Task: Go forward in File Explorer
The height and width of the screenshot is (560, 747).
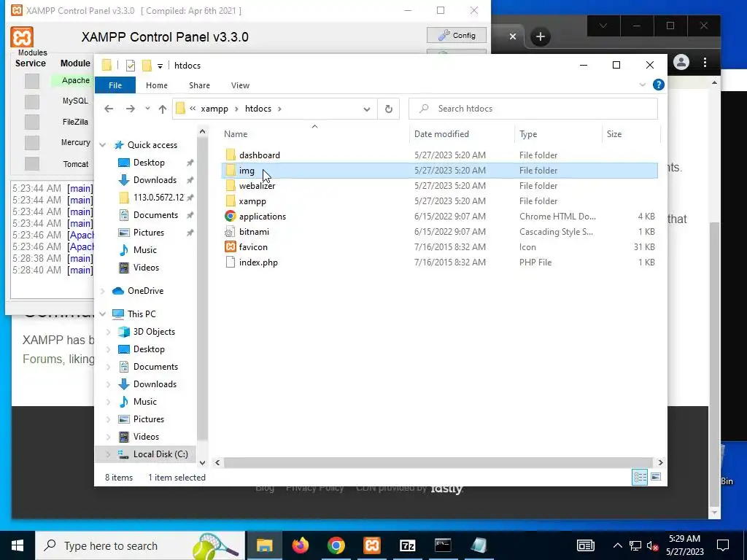Action: (x=130, y=109)
